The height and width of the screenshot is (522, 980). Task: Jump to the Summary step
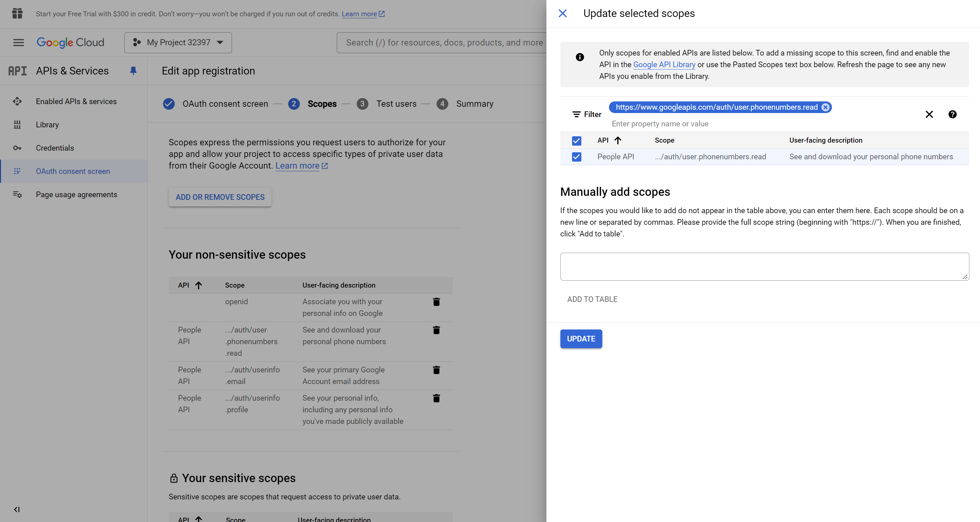point(475,104)
